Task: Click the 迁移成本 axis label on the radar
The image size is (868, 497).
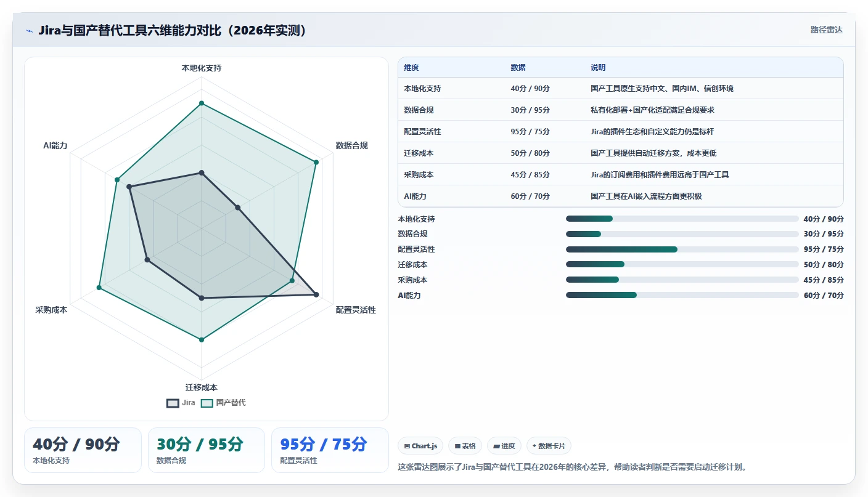Action: click(201, 387)
